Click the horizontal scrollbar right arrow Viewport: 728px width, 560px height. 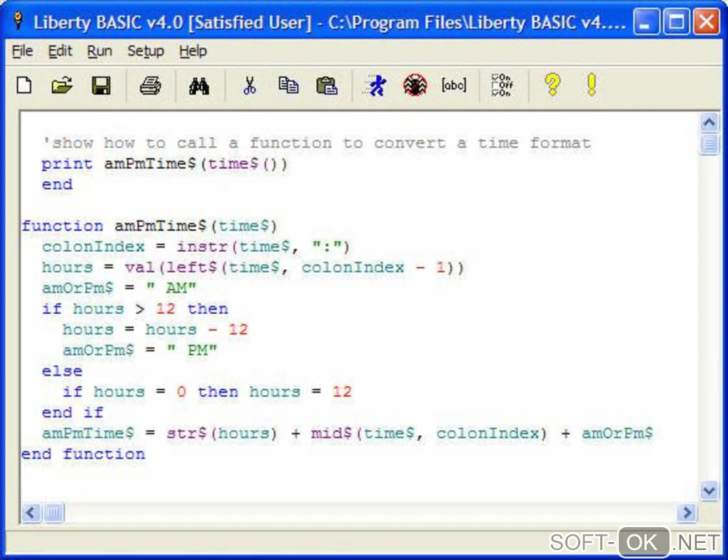687,513
